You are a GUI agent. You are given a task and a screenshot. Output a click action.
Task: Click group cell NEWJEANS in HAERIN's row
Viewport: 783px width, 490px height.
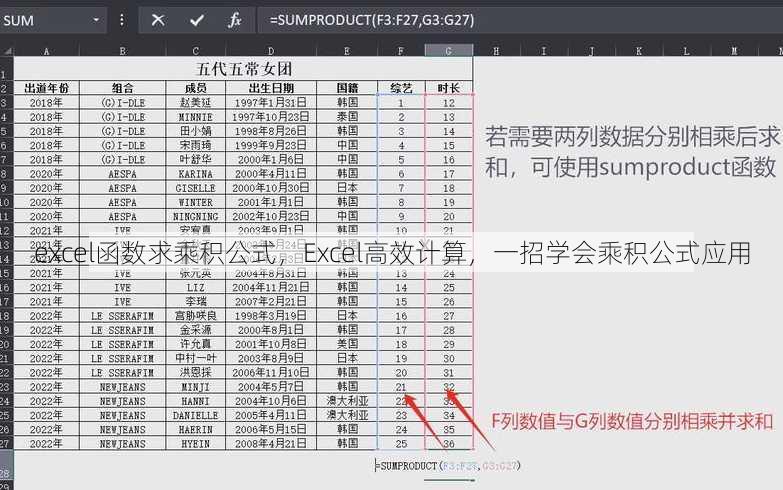122,430
